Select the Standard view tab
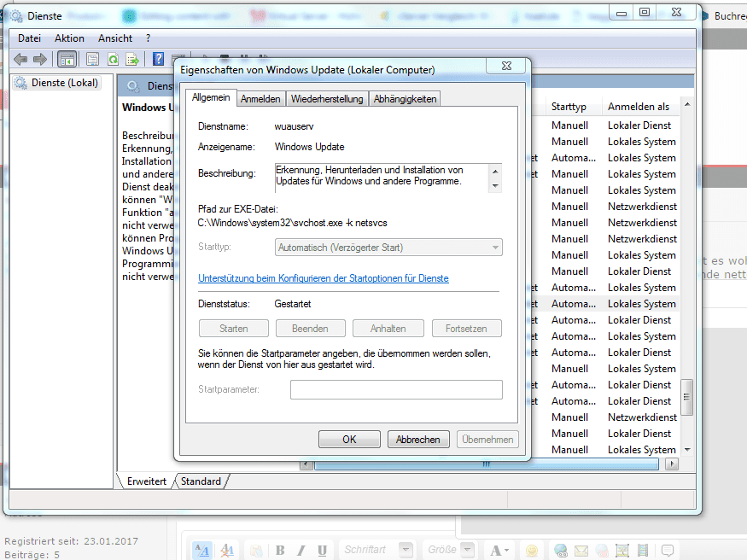 (201, 481)
